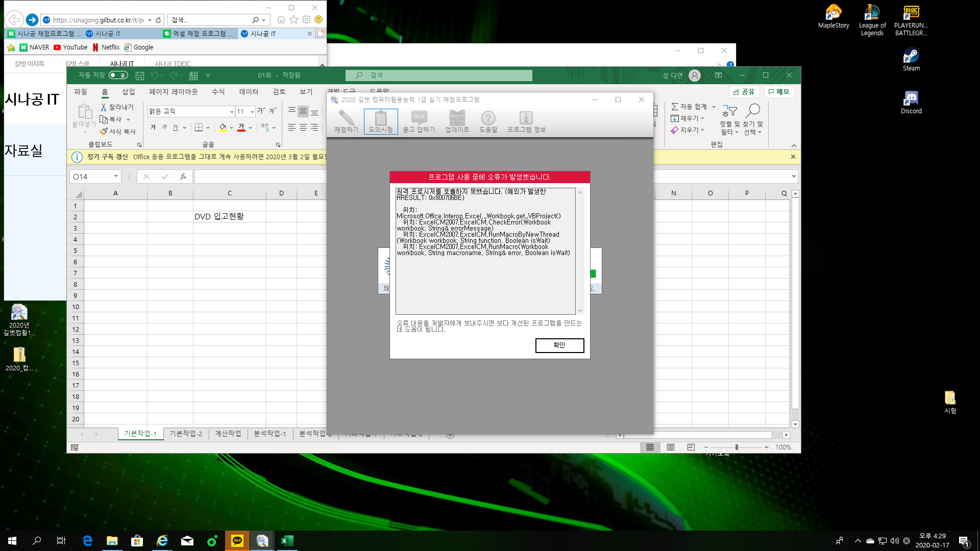
Task: Click the 채점하기 pencil icon
Action: tap(346, 118)
